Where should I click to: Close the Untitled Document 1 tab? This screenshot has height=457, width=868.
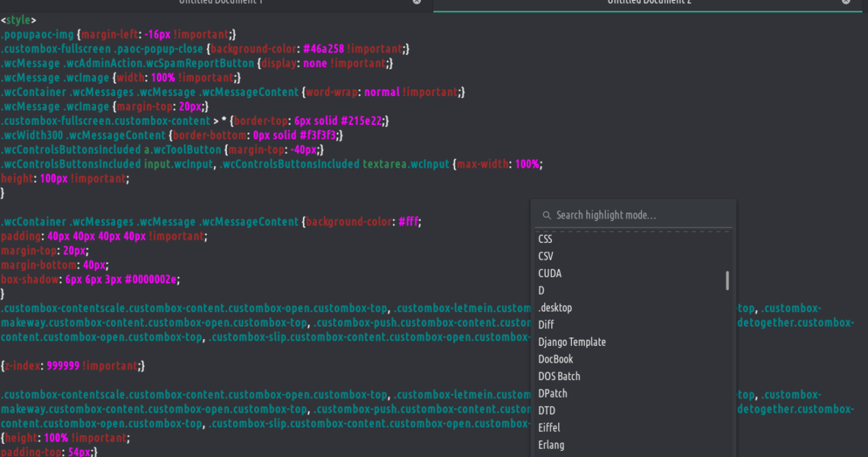[x=416, y=2]
